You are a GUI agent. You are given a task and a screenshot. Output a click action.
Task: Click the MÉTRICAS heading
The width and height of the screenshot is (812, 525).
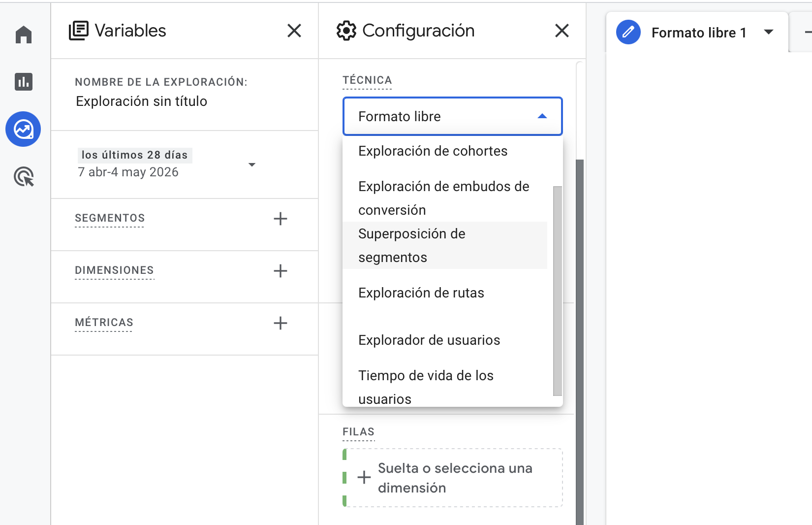point(104,323)
